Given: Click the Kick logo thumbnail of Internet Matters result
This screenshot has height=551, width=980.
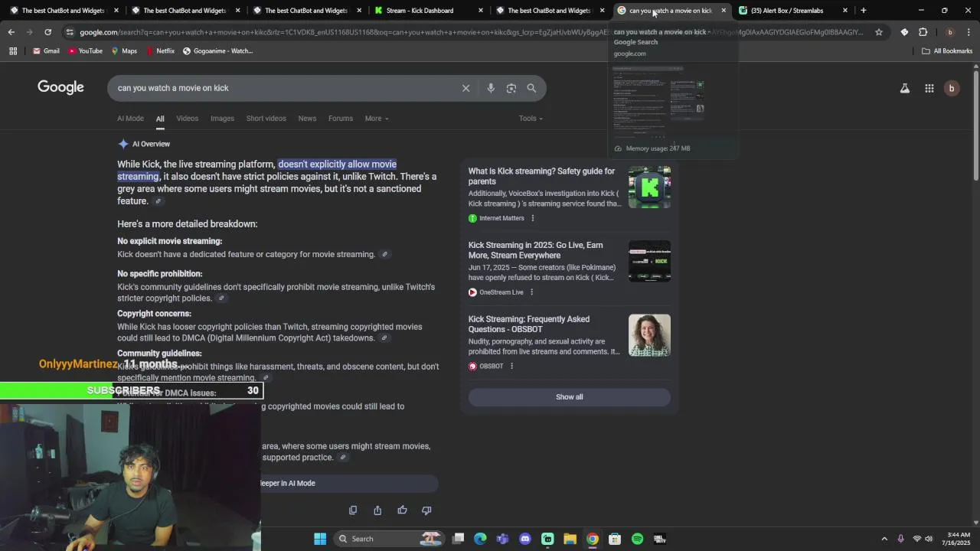Looking at the screenshot, I should (649, 187).
